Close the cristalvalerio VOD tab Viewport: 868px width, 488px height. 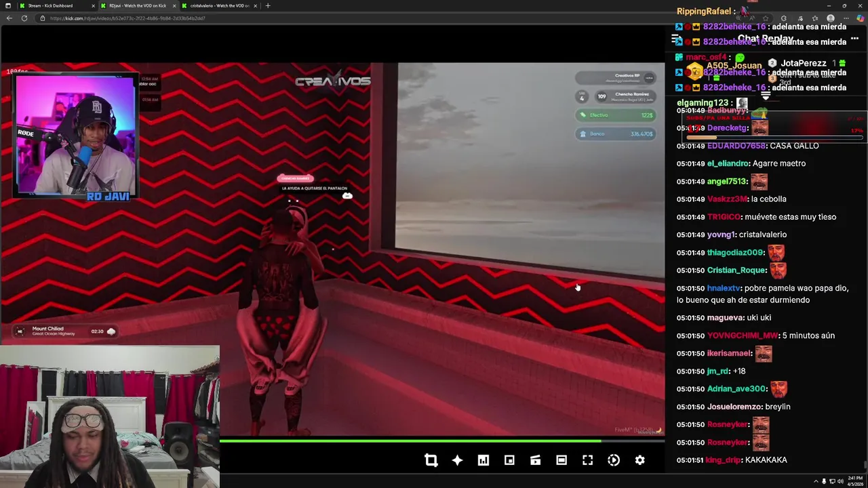point(255,5)
